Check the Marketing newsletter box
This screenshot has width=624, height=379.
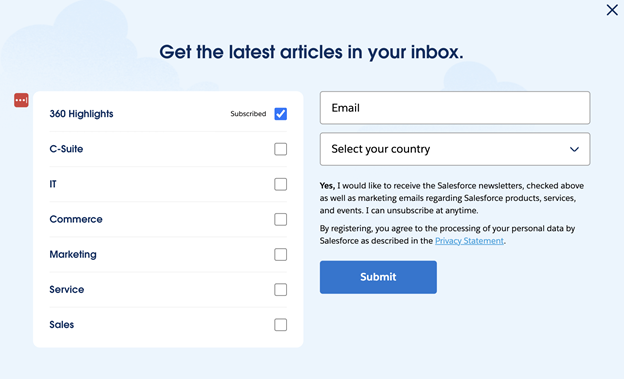(281, 254)
